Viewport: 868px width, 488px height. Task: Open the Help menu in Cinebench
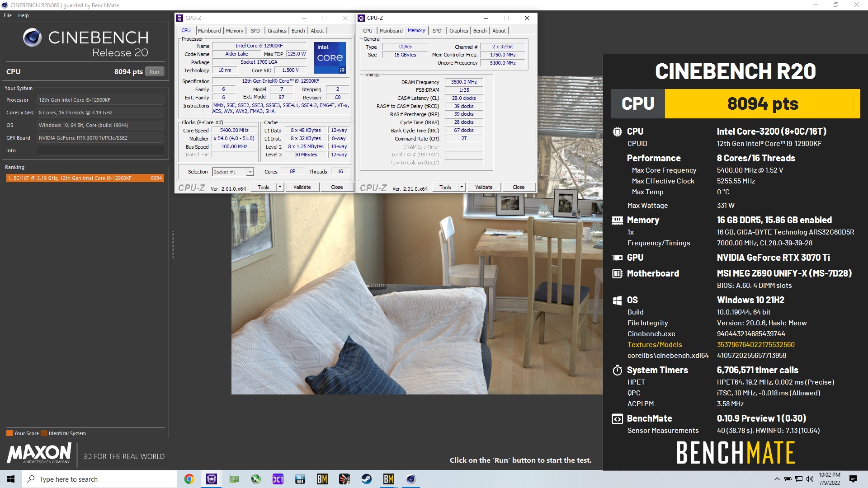[24, 15]
